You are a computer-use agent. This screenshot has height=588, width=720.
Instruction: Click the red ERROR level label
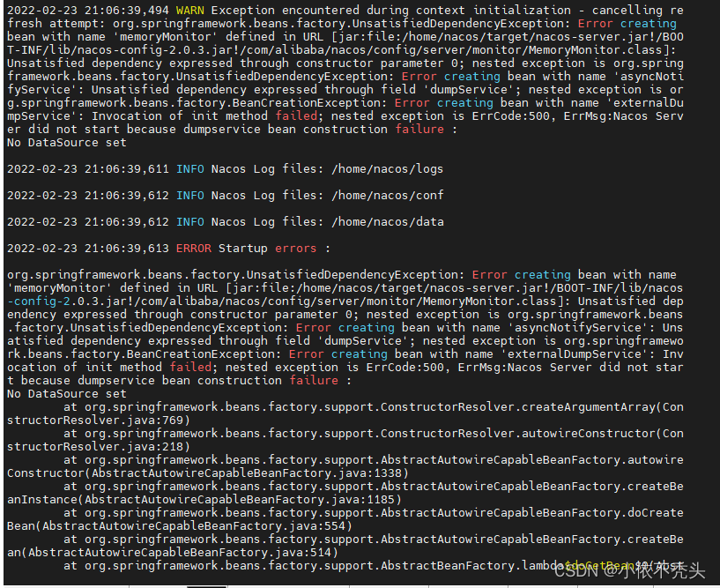click(194, 249)
